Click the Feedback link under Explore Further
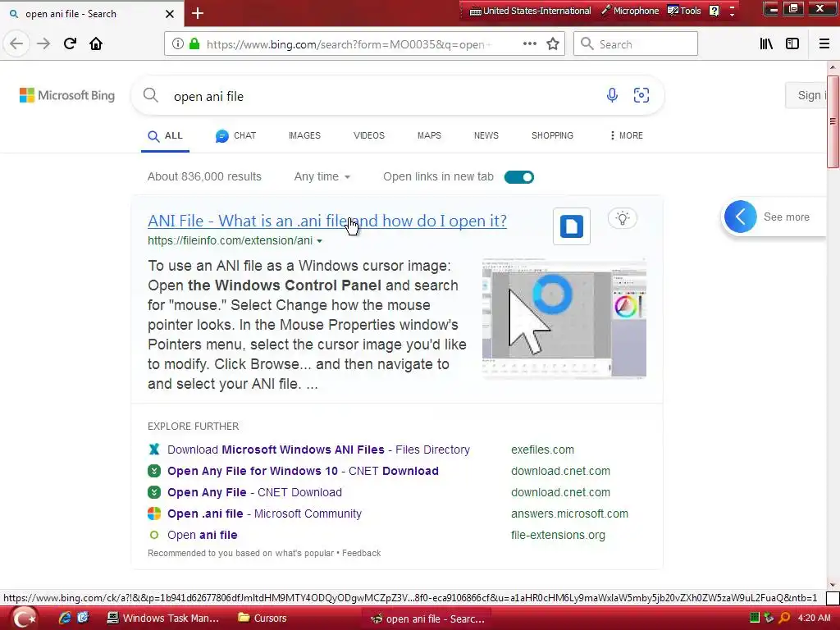 [361, 553]
